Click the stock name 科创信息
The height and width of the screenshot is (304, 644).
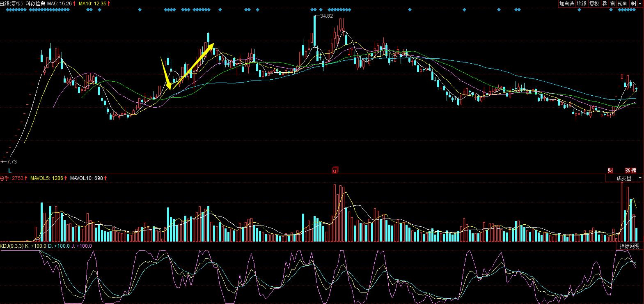click(x=35, y=3)
